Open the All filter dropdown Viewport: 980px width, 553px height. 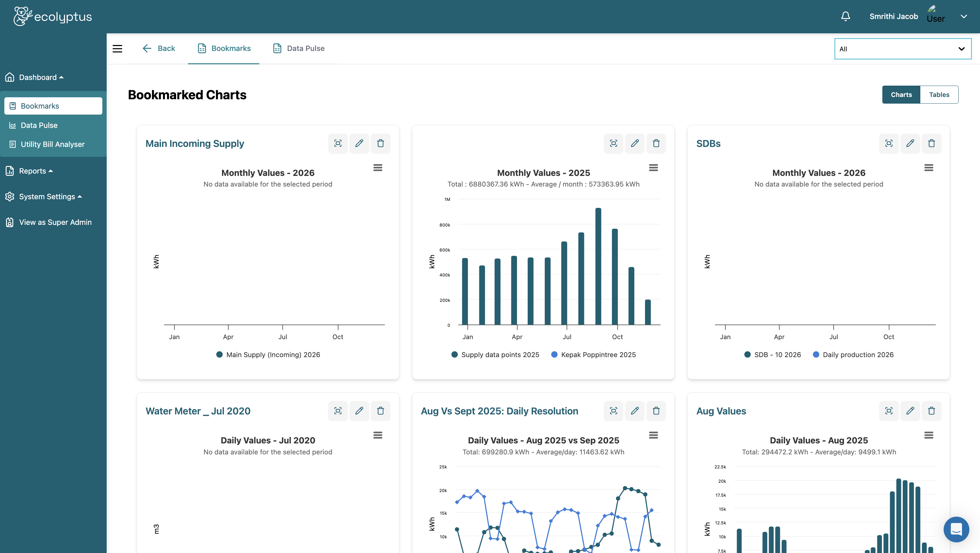pyautogui.click(x=902, y=49)
